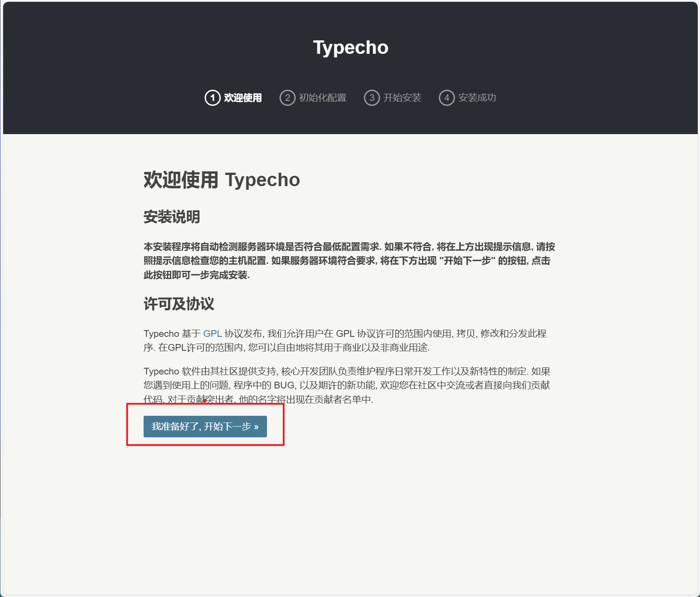Screen dimensions: 700x597
Task: Click the Typecho header title
Action: tap(350, 48)
